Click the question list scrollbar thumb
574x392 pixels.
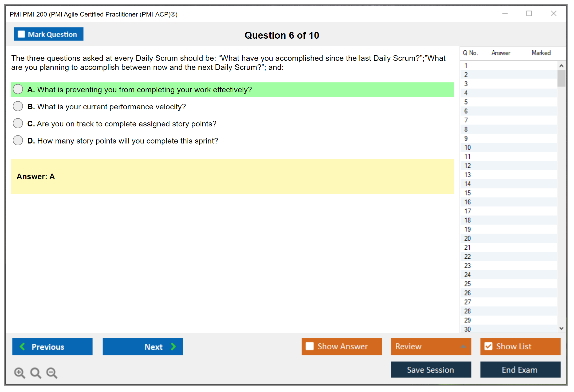point(561,78)
